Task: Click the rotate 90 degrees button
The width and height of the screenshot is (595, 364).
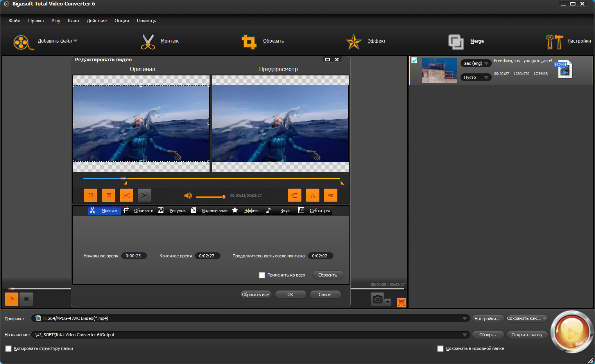Action: [x=295, y=195]
